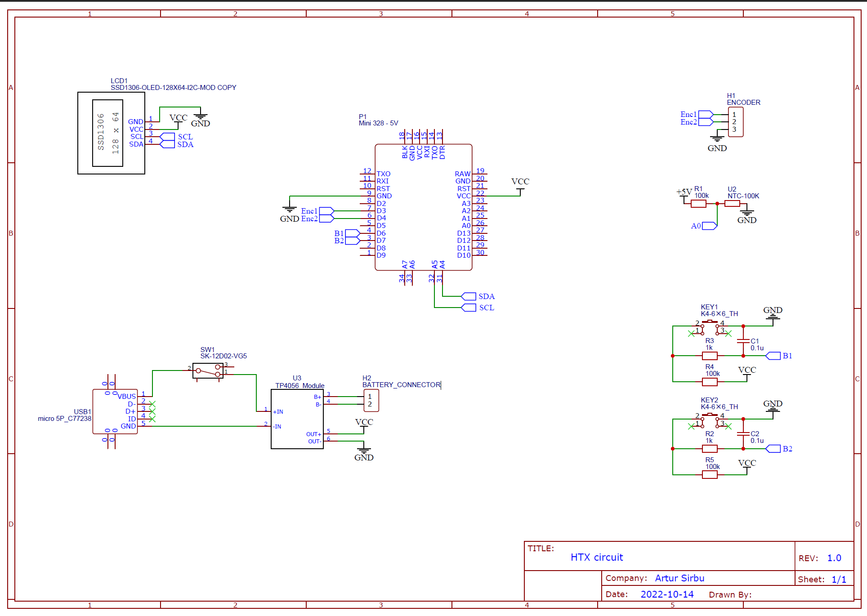Screen dimensions: 867x616
Task: Select the H1 encoder header symbol
Action: [736, 122]
